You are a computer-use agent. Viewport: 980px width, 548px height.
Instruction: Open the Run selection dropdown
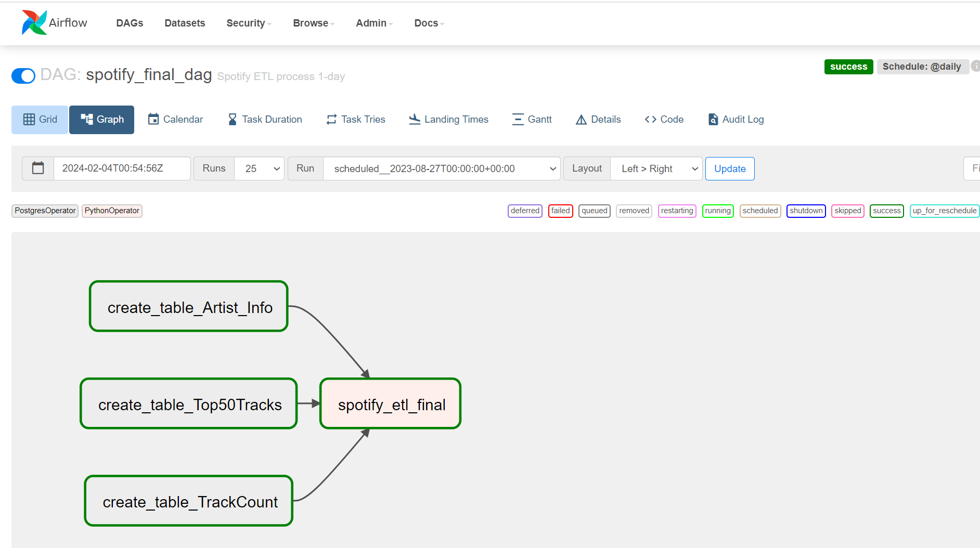tap(442, 168)
